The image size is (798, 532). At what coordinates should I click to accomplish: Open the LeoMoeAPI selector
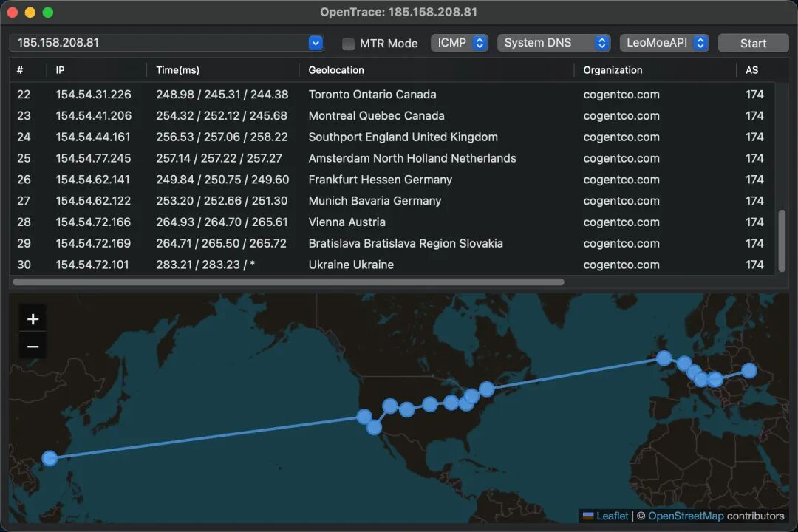(x=664, y=43)
